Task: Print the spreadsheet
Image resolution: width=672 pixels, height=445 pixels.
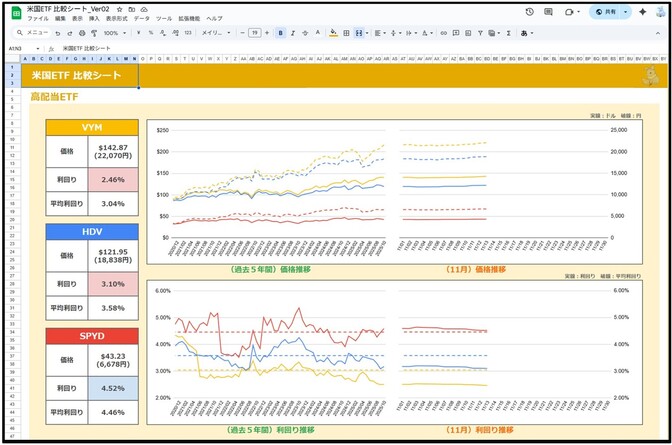Action: tap(82, 33)
